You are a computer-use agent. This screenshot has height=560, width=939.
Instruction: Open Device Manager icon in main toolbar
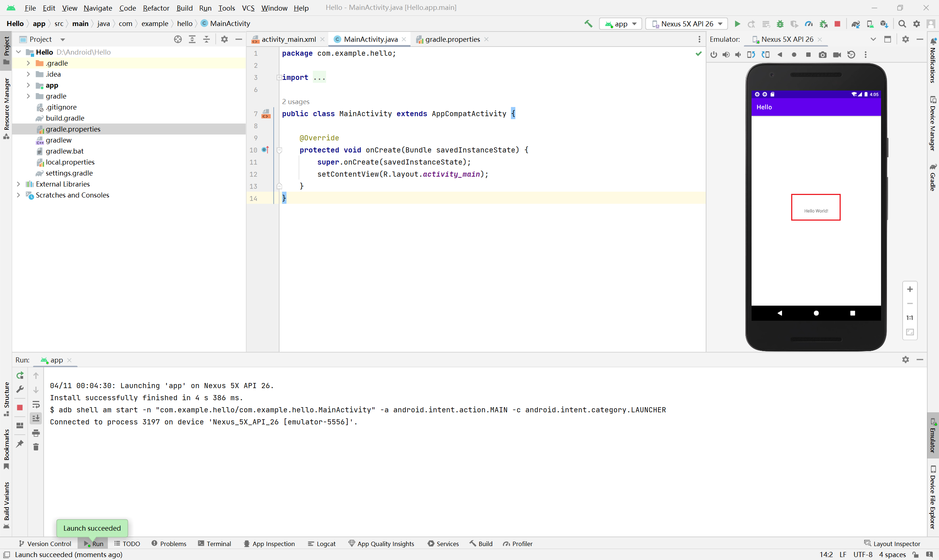click(870, 24)
